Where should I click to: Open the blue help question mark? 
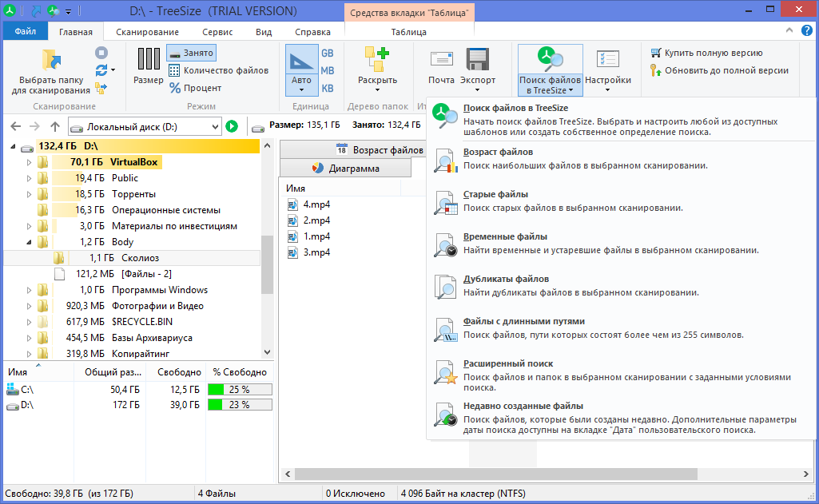pyautogui.click(x=807, y=31)
